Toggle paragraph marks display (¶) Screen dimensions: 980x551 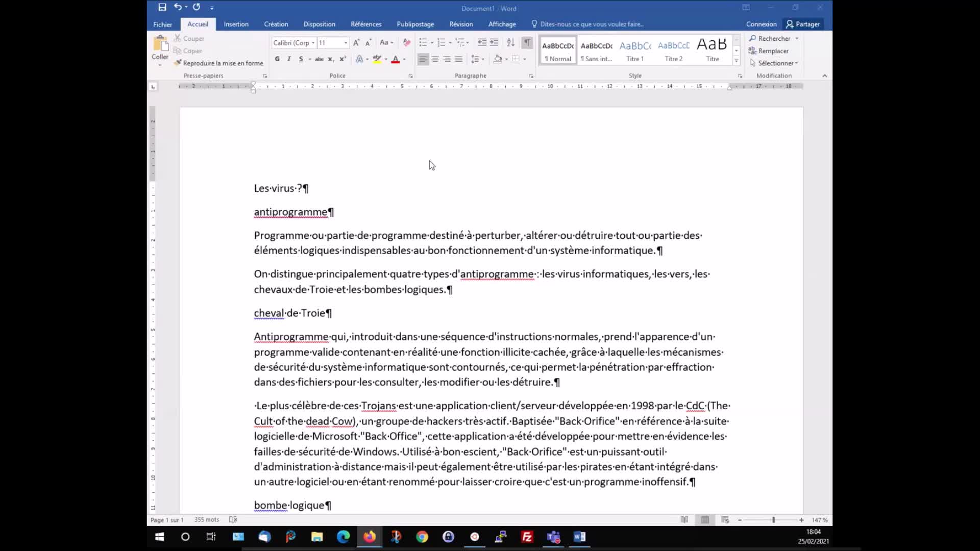tap(527, 42)
